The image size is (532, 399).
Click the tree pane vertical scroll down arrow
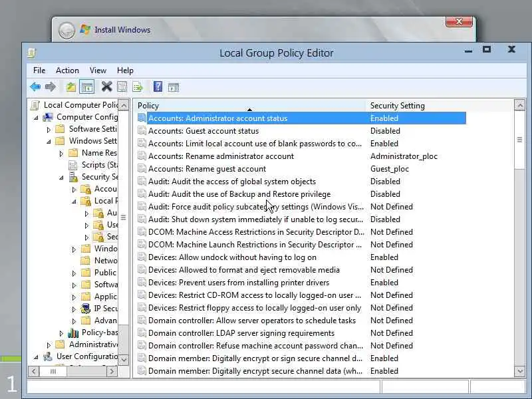coord(124,360)
